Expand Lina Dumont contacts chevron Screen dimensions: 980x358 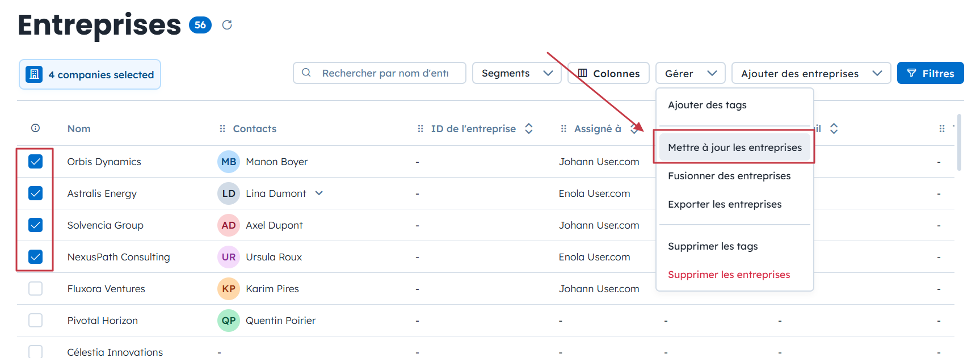click(319, 193)
